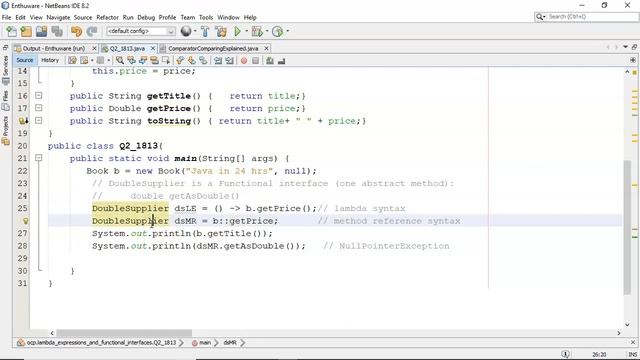Screen dimensions: 640x360
Task: Open the Services side panel
Action: click(x=6, y=70)
